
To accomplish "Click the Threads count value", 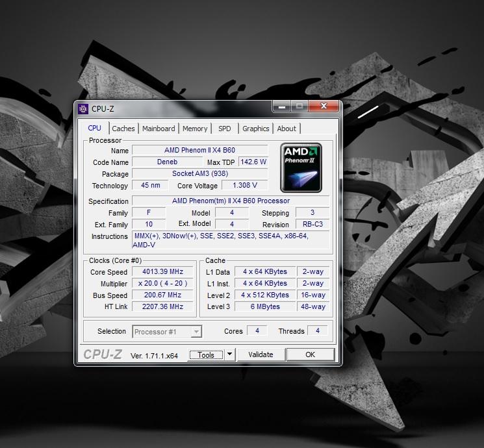I will [318, 330].
